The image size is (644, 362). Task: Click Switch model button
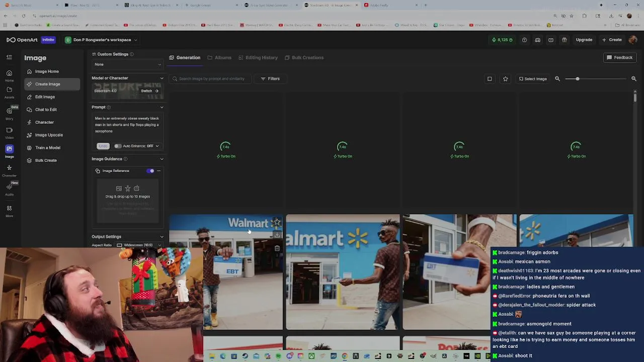pos(149,91)
